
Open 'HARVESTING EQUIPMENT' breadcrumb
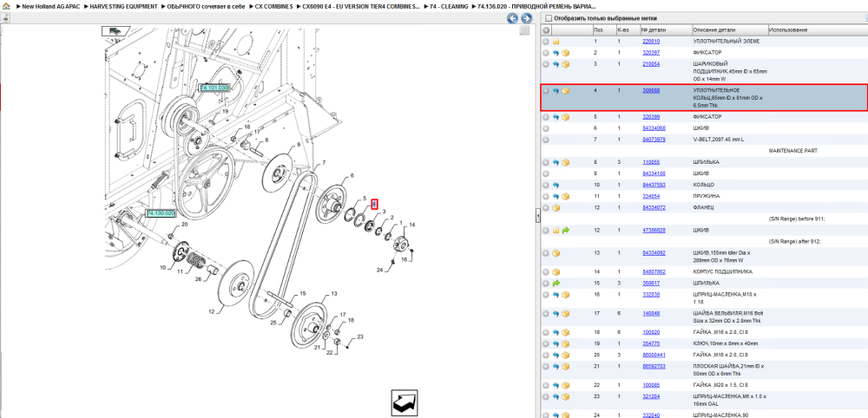[x=123, y=7]
